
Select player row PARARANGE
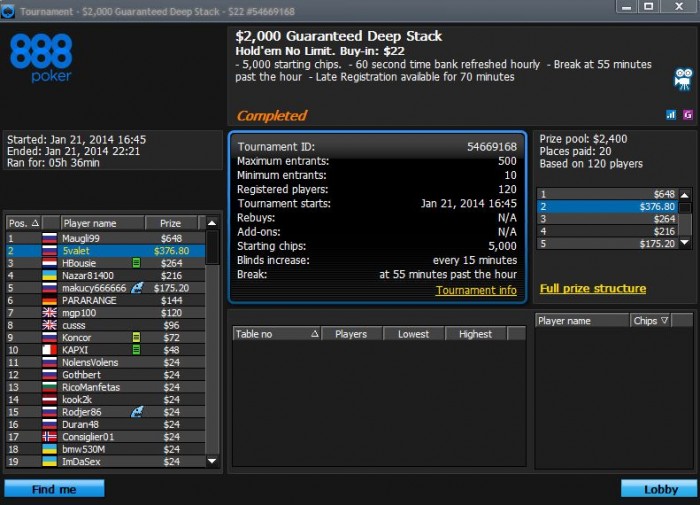click(x=105, y=300)
